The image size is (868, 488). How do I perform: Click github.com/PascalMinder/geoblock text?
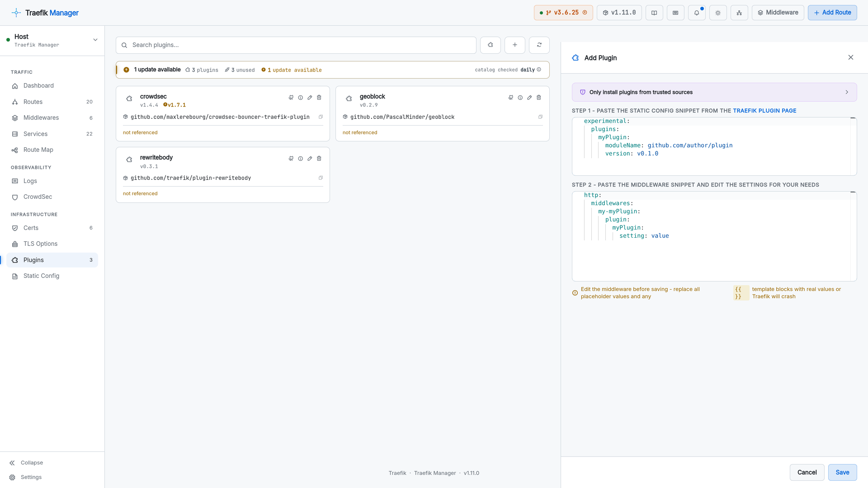pos(402,117)
